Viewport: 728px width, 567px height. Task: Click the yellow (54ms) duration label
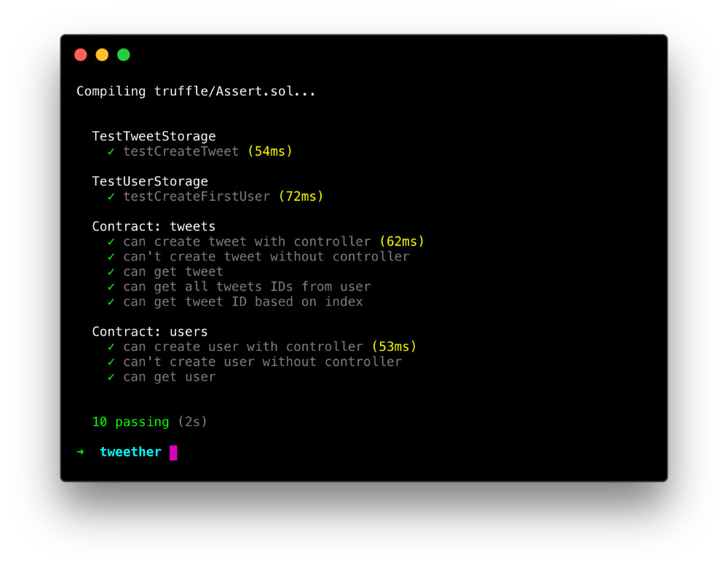[269, 151]
